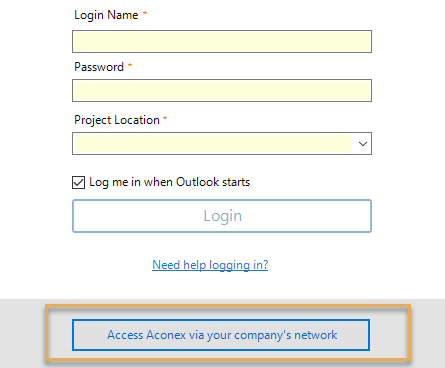Select the Login Name label text

point(106,15)
